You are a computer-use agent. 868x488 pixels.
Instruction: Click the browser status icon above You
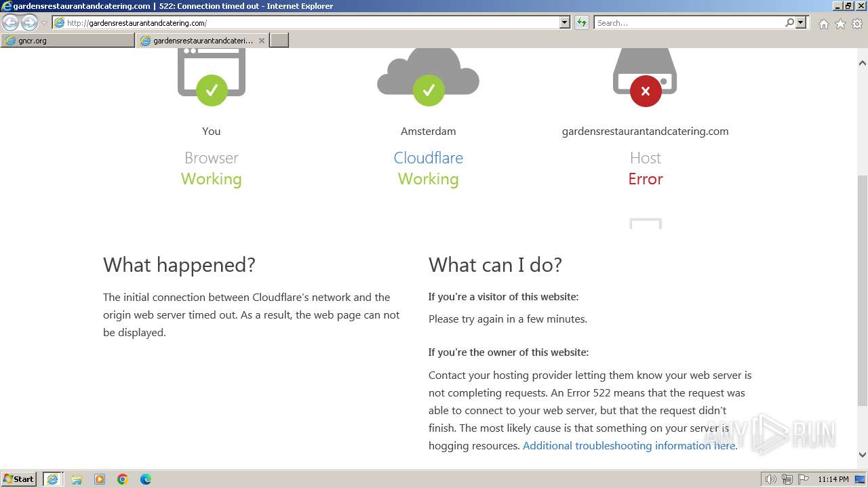click(x=212, y=77)
